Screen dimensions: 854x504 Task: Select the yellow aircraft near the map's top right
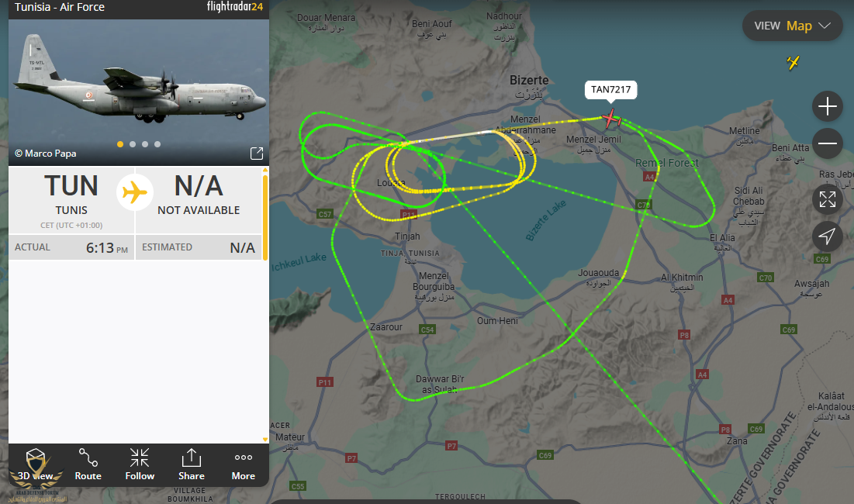coord(793,63)
